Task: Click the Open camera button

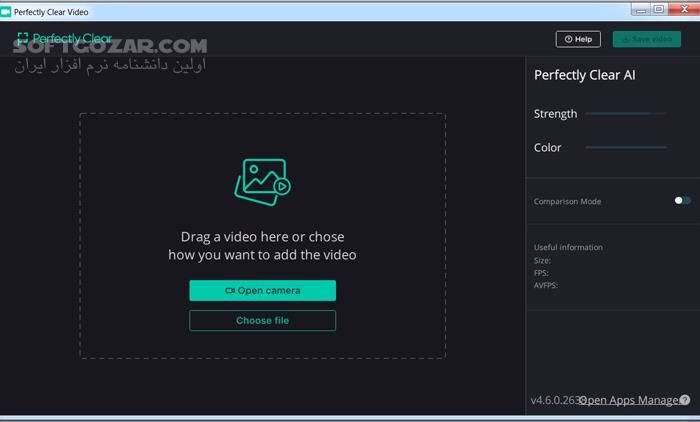Action: tap(262, 291)
